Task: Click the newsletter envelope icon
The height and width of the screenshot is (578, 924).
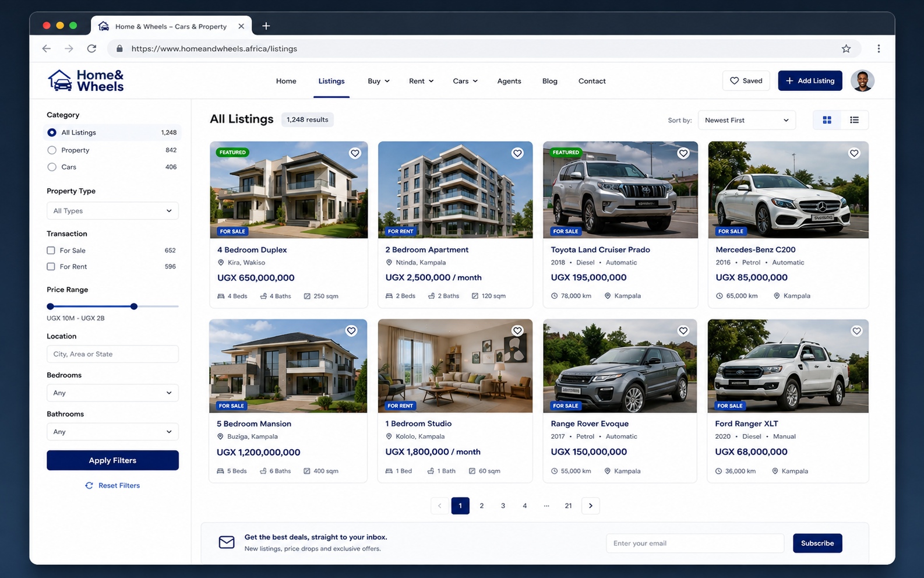Action: [227, 542]
